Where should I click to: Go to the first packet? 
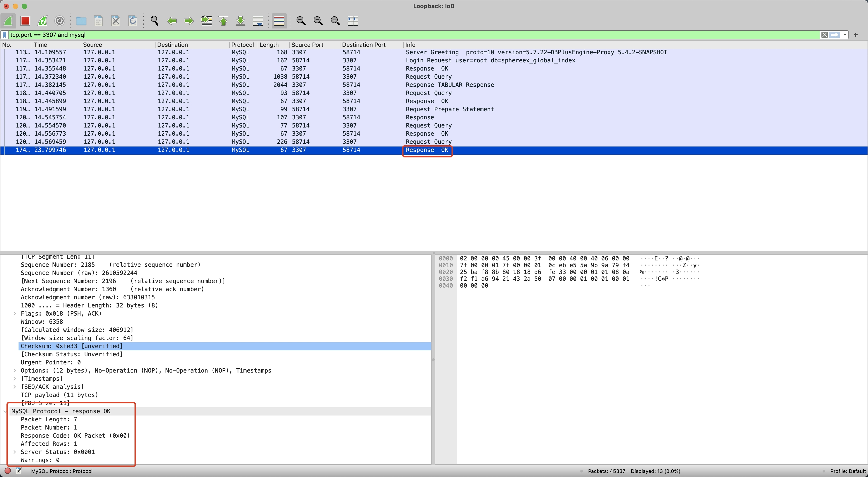(x=223, y=21)
